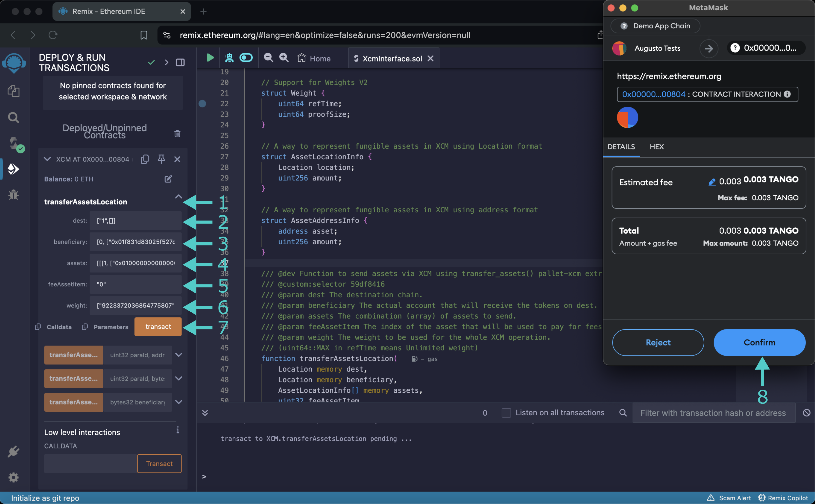Click the contract interaction info icon in MetaMask
The height and width of the screenshot is (504, 815).
[787, 94]
